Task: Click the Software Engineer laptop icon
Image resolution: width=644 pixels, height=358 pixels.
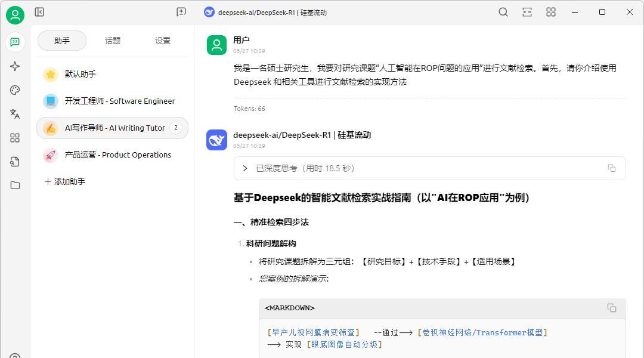Action: click(x=51, y=101)
